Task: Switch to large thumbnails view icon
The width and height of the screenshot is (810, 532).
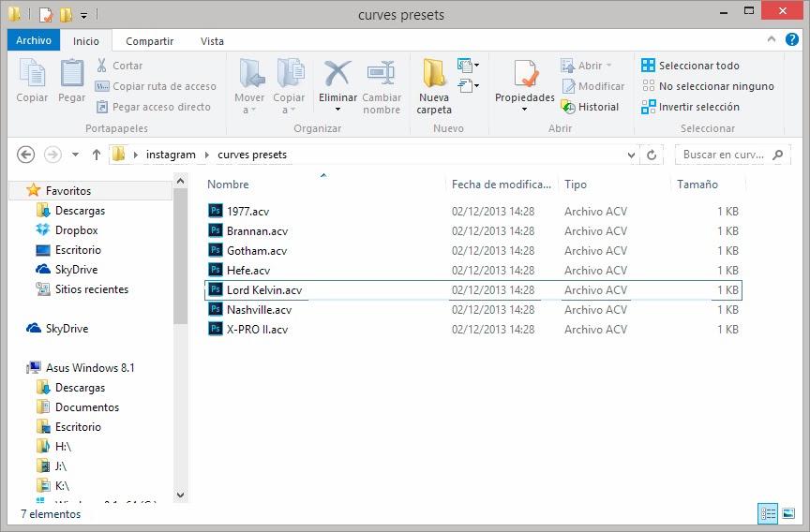Action: click(788, 513)
